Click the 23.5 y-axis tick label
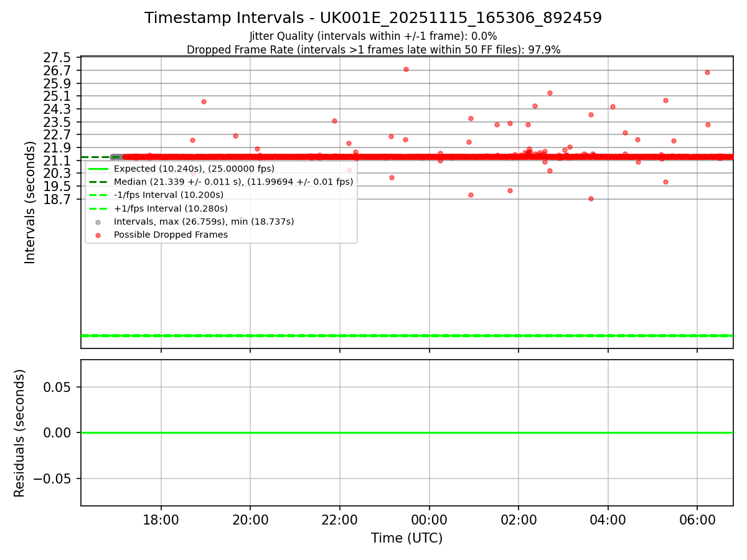The width and height of the screenshot is (747, 560). coord(57,122)
